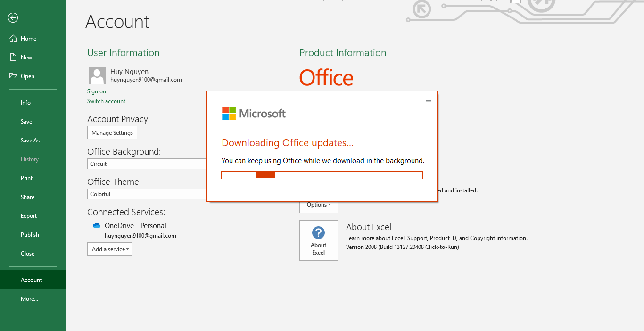644x331 pixels.
Task: Open the More... sidebar menu
Action: click(x=29, y=298)
